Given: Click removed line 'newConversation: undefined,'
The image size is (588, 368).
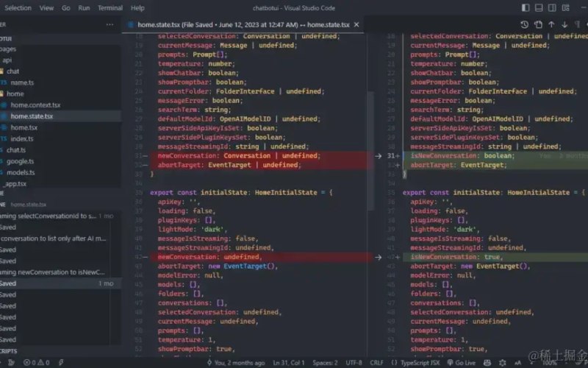Looking at the screenshot, I should (209, 257).
